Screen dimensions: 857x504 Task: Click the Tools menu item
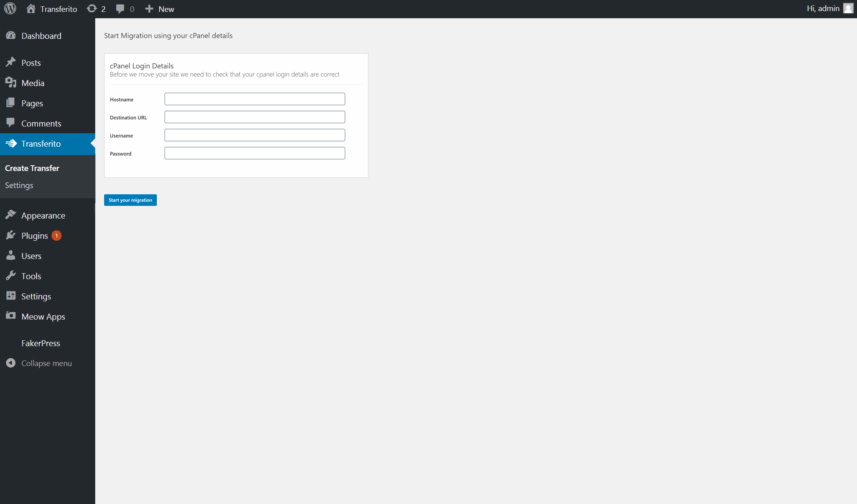(31, 276)
